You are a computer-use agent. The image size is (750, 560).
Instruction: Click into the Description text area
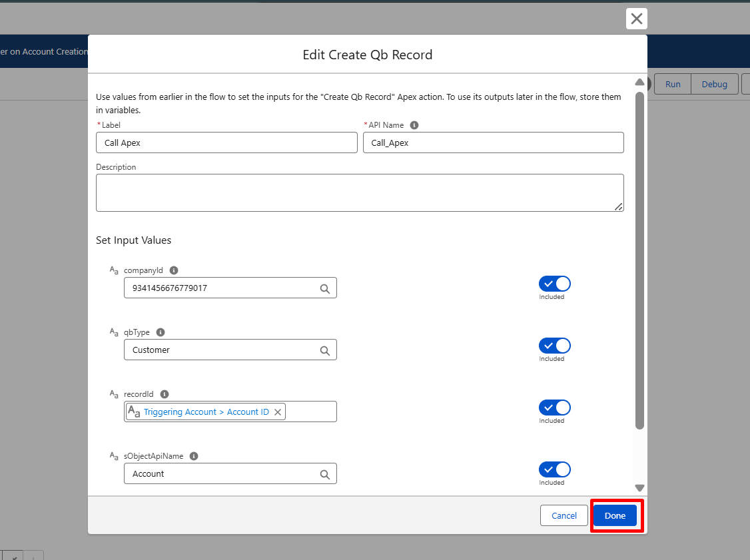[x=360, y=192]
